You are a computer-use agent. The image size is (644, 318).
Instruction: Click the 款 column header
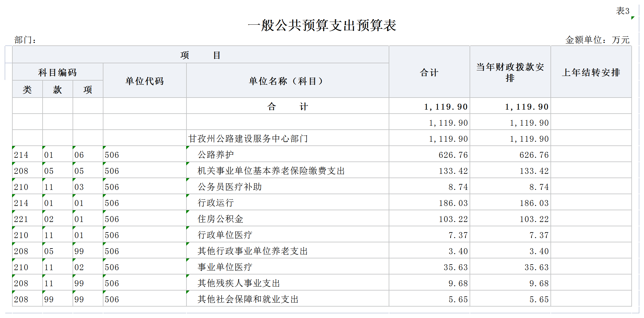[x=58, y=90]
